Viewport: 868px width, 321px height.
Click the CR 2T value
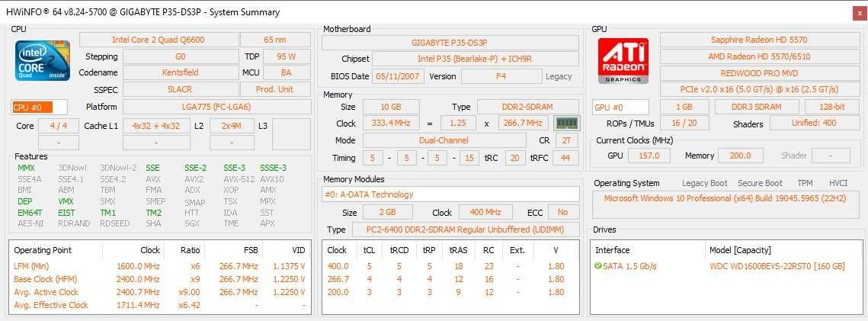point(566,140)
